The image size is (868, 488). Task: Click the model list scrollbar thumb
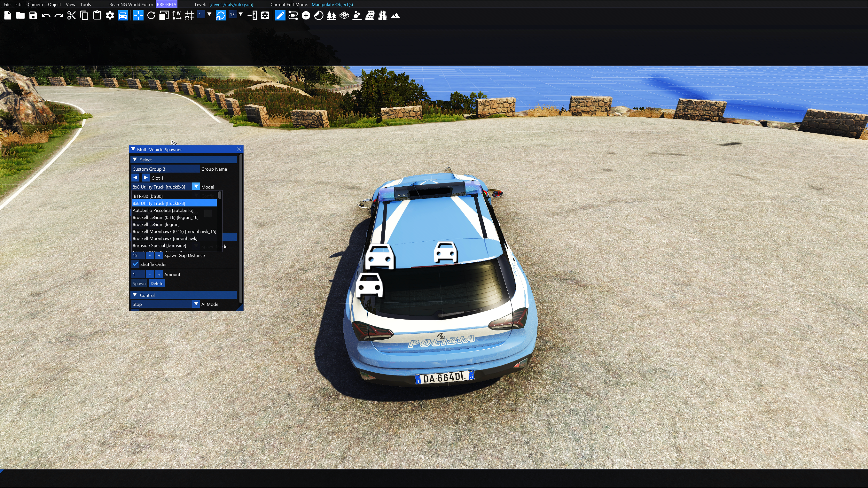click(x=220, y=195)
